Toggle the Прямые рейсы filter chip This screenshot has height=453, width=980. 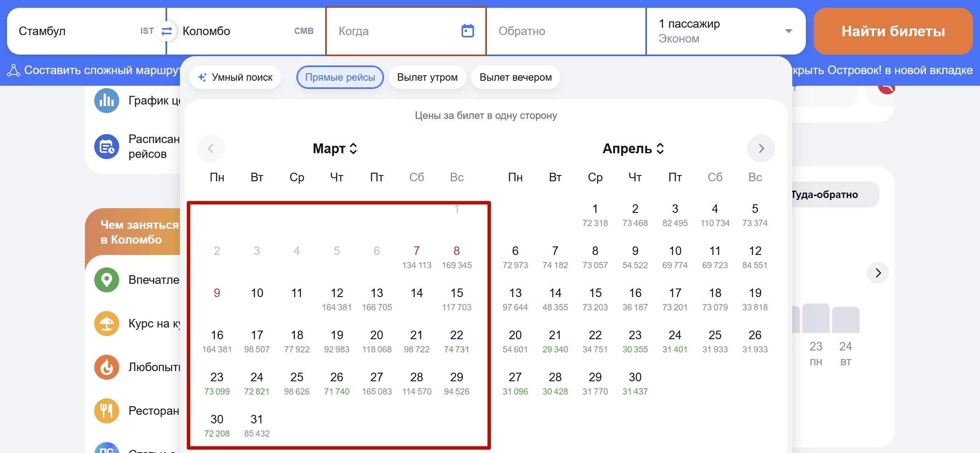point(340,77)
